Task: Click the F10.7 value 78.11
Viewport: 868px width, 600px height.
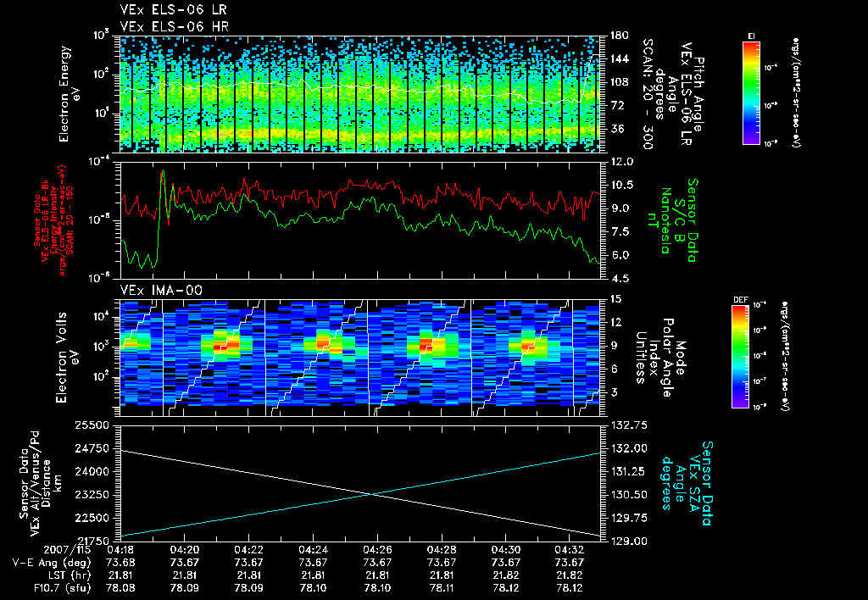Action: (441, 588)
